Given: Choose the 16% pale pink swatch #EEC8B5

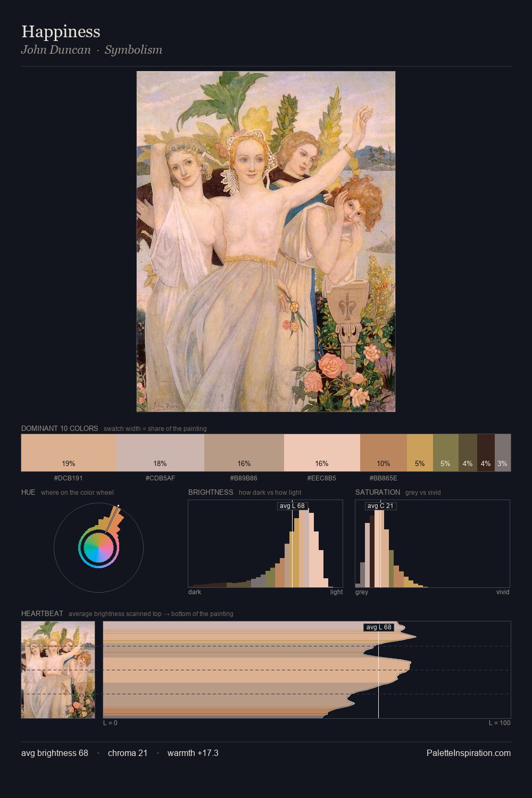Looking at the screenshot, I should (x=322, y=453).
